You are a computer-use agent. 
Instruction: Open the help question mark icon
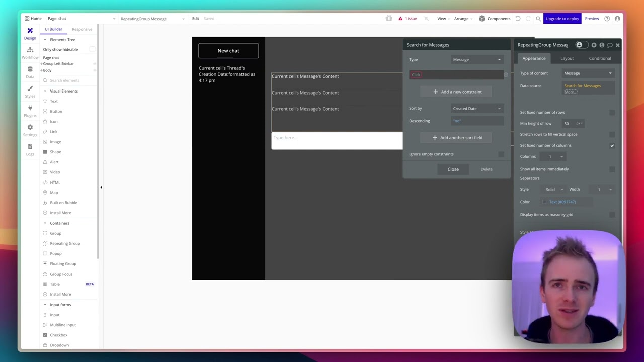607,19
